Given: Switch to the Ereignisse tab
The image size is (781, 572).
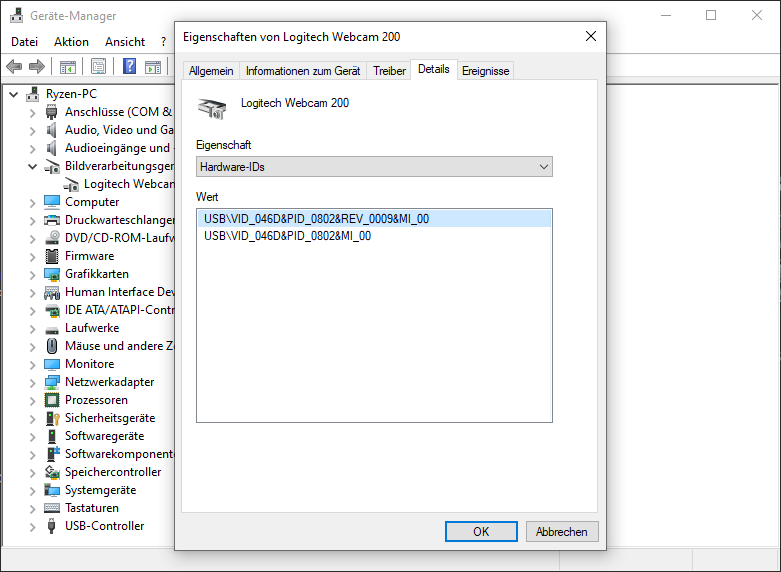Looking at the screenshot, I should click(485, 71).
